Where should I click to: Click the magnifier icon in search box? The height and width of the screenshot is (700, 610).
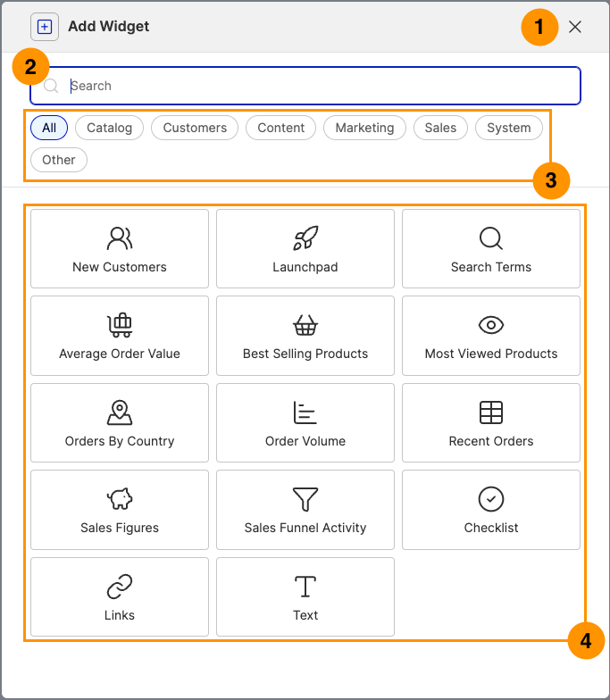(x=51, y=86)
